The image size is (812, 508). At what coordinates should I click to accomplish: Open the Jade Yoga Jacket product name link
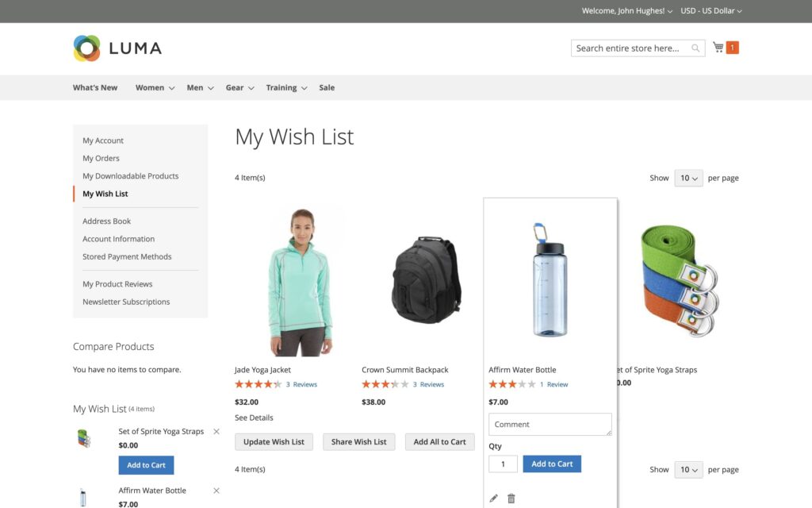(x=262, y=370)
